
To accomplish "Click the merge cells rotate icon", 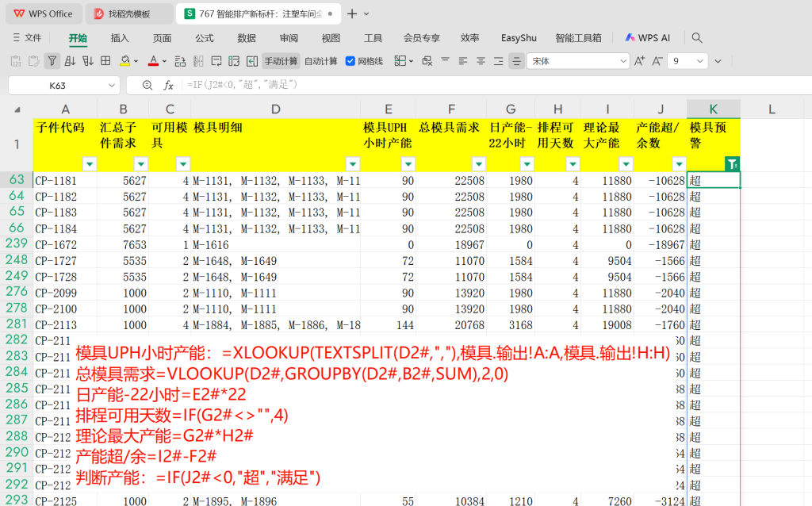I will pyautogui.click(x=234, y=61).
